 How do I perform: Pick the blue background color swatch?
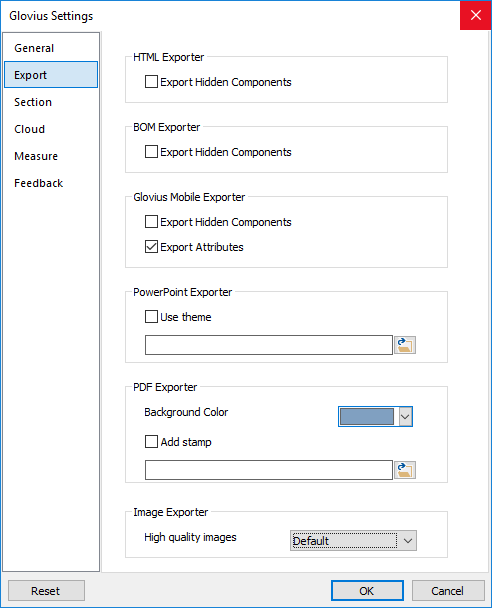click(x=367, y=416)
